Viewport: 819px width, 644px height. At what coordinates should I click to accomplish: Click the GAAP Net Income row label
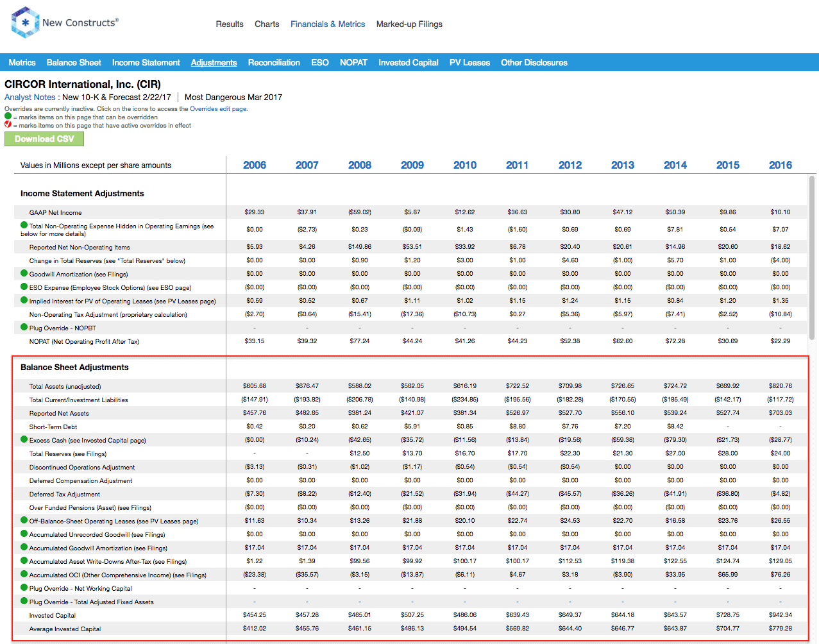(x=55, y=212)
